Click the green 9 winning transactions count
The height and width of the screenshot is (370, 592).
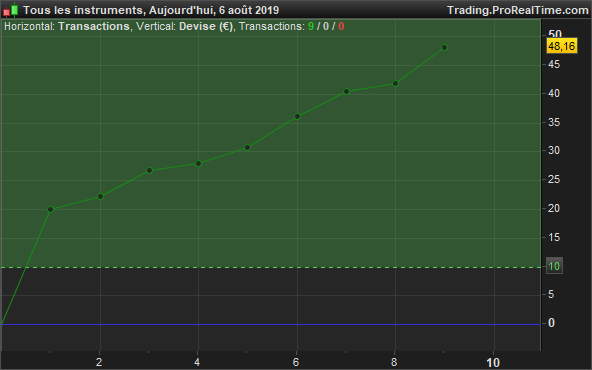click(x=311, y=26)
